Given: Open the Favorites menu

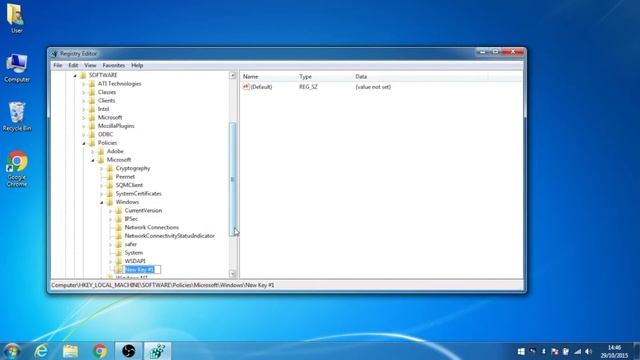Looking at the screenshot, I should click(113, 65).
